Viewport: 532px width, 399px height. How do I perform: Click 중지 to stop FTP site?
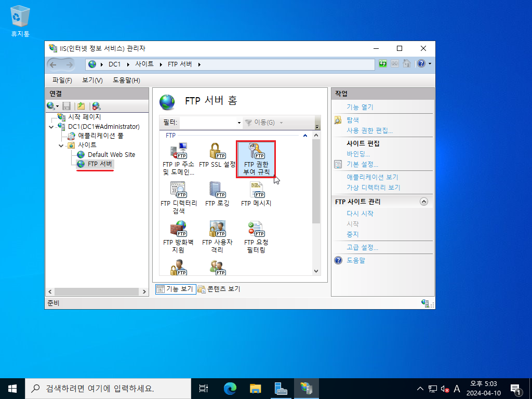point(353,234)
